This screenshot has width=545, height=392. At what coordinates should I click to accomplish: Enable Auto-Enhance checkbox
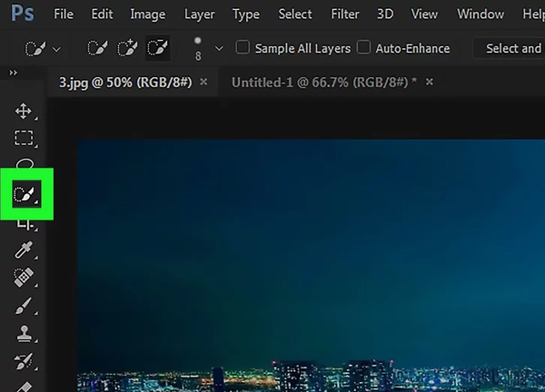pos(363,47)
